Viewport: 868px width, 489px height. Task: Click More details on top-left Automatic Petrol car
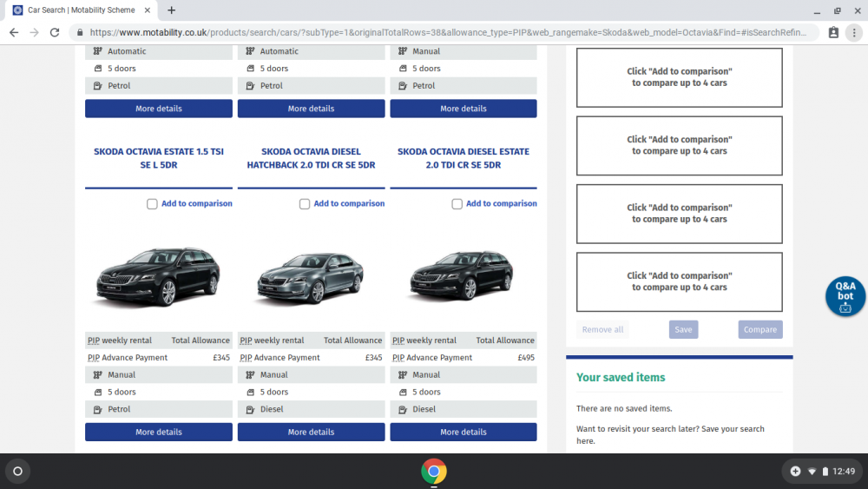(x=159, y=109)
